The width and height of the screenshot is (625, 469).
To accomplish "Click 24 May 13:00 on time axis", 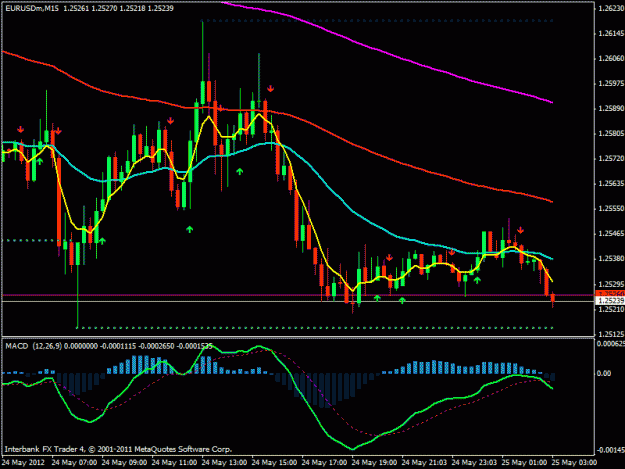I will (x=224, y=463).
